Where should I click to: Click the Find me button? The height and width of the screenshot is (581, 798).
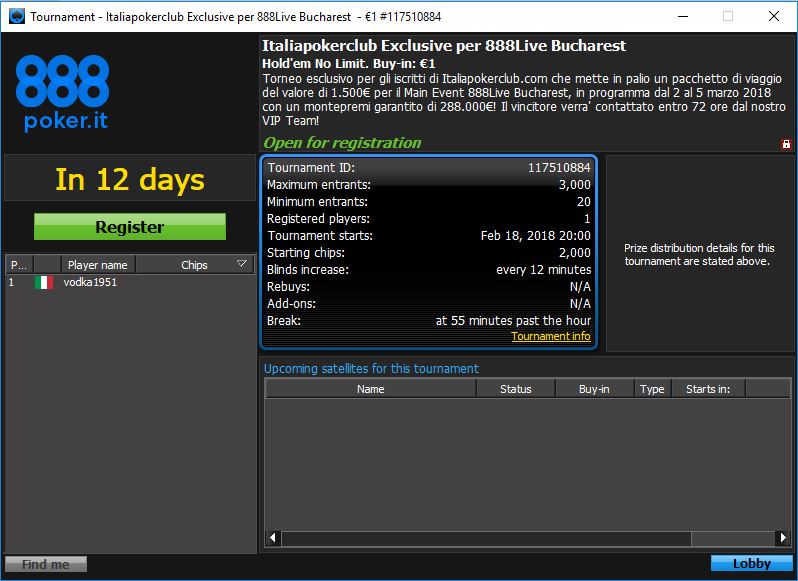(x=46, y=564)
